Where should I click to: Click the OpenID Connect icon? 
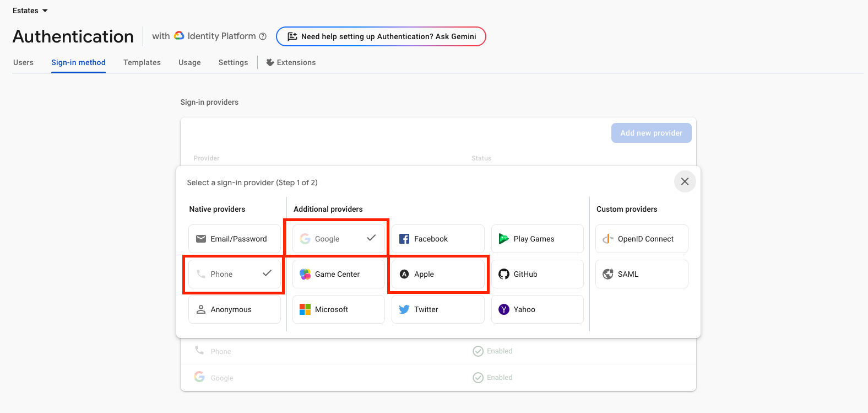point(608,239)
